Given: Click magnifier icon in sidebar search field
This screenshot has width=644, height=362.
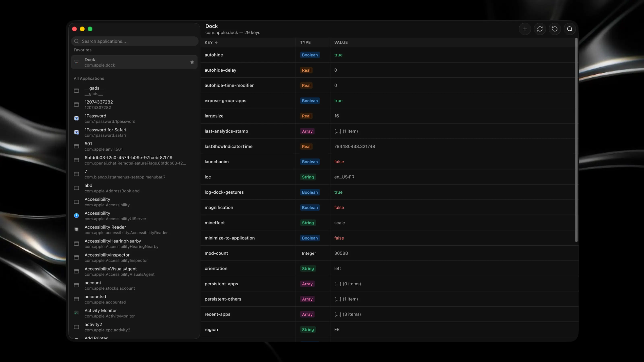Looking at the screenshot, I should 76,41.
